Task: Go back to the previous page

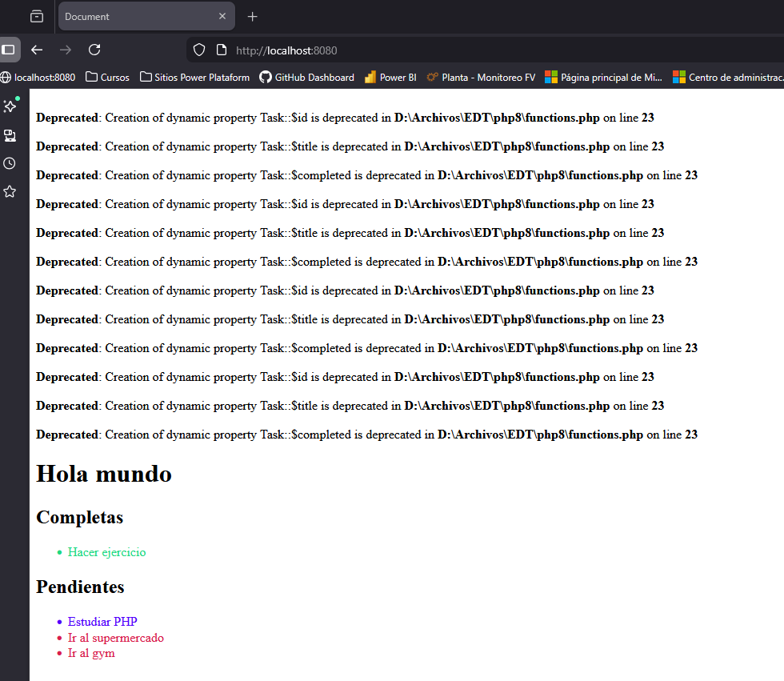Action: 37,50
